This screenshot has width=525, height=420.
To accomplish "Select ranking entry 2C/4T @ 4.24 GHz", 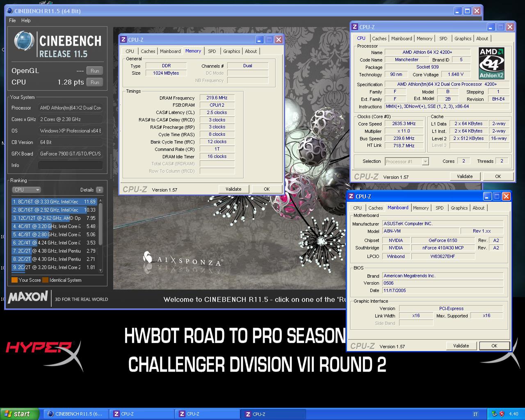I will click(54, 243).
